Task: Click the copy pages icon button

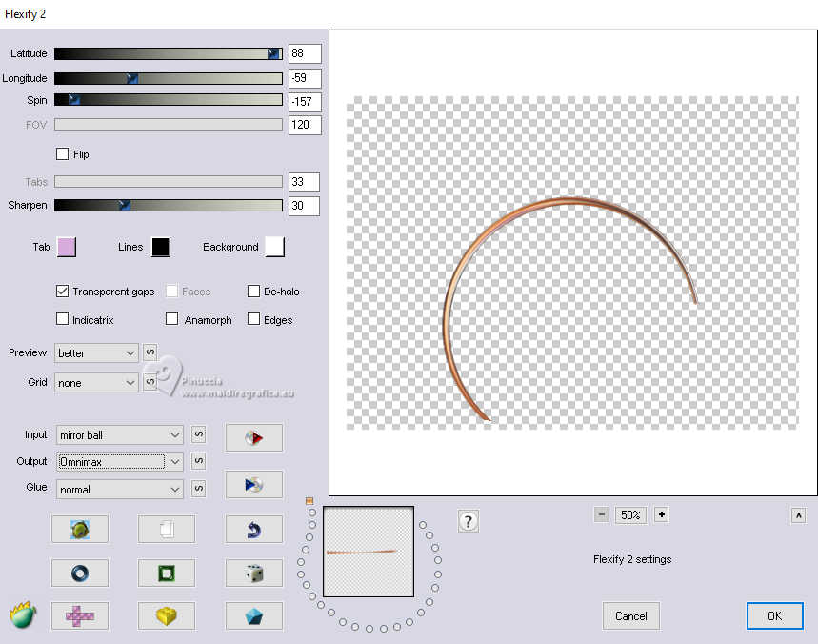Action: (x=167, y=529)
